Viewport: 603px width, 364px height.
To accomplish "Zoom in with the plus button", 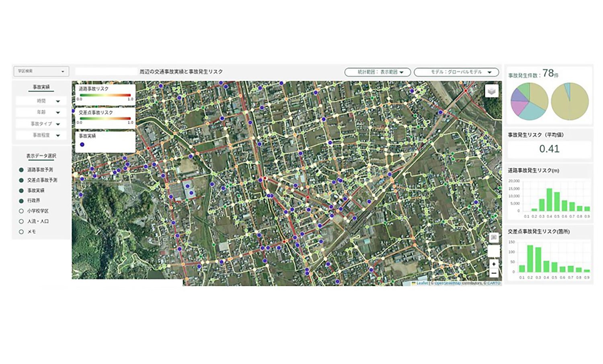I will [494, 264].
